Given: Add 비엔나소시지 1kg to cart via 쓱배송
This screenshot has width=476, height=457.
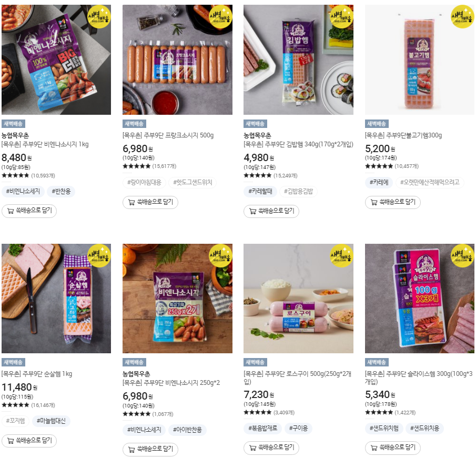Looking at the screenshot, I should [x=29, y=211].
